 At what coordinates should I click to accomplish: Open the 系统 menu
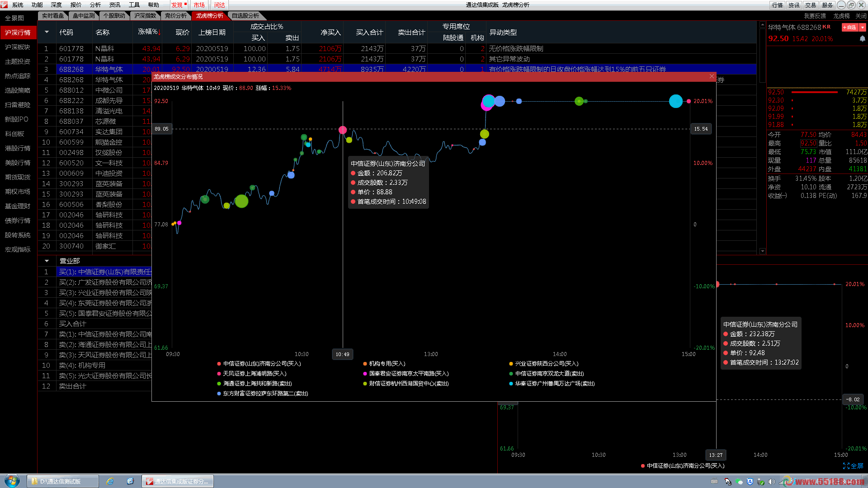point(18,5)
